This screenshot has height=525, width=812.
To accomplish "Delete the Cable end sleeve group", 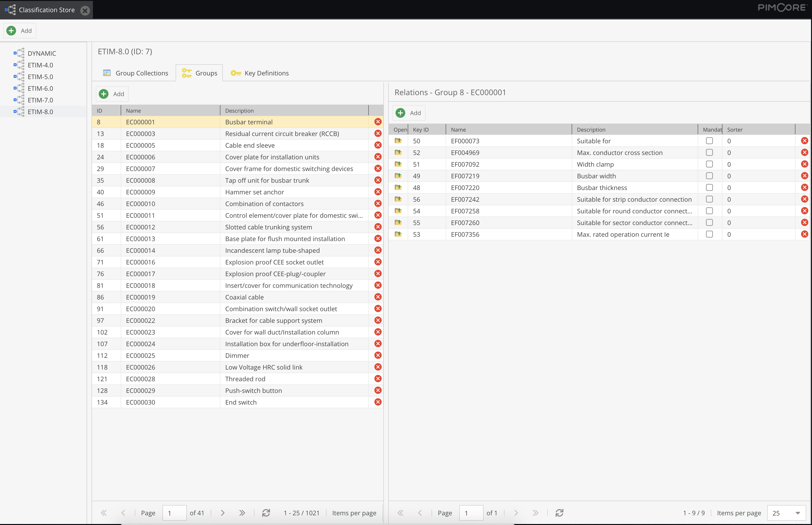I will 378,145.
